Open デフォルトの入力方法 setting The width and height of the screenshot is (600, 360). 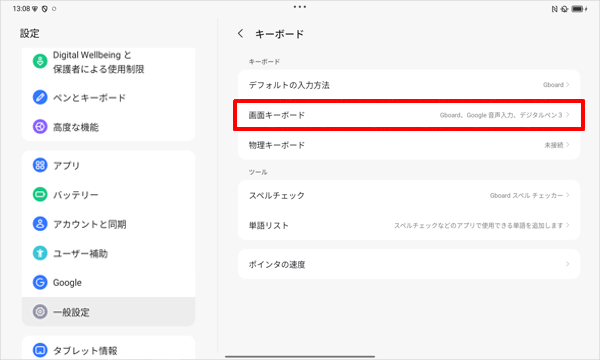(x=409, y=85)
